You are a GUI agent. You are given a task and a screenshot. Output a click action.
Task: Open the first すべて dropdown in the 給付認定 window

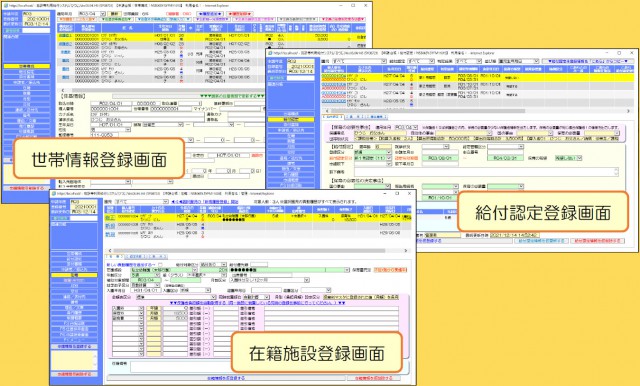(359, 61)
